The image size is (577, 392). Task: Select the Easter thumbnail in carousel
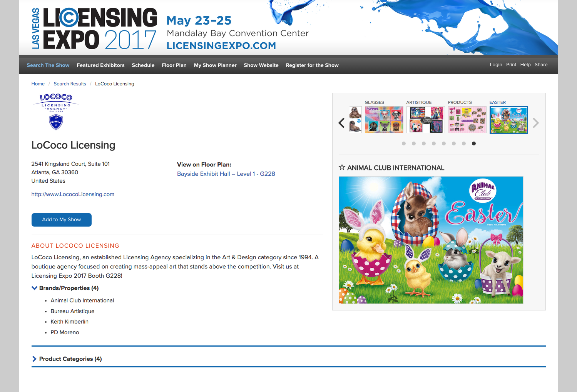(509, 120)
